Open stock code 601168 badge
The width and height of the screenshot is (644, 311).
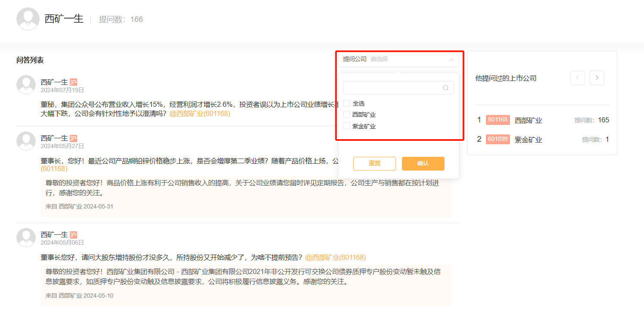pos(498,120)
